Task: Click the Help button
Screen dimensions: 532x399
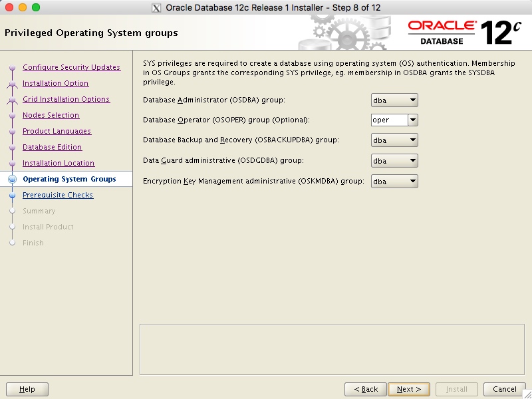Action: pyautogui.click(x=27, y=389)
